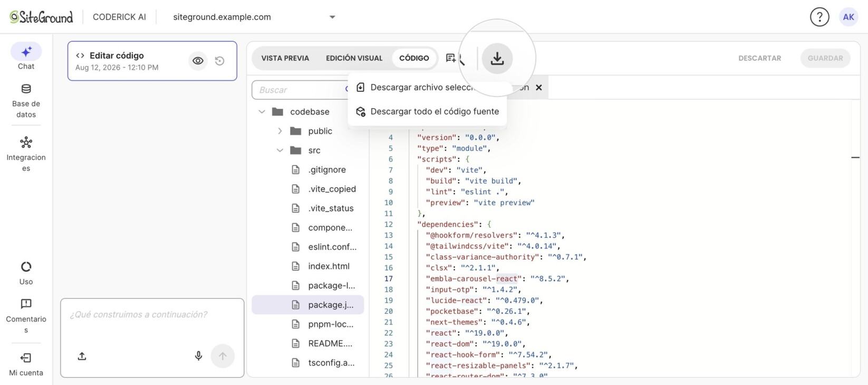The height and width of the screenshot is (385, 868).
Task: Choose Descargar todo el código fuente
Action: 427,112
